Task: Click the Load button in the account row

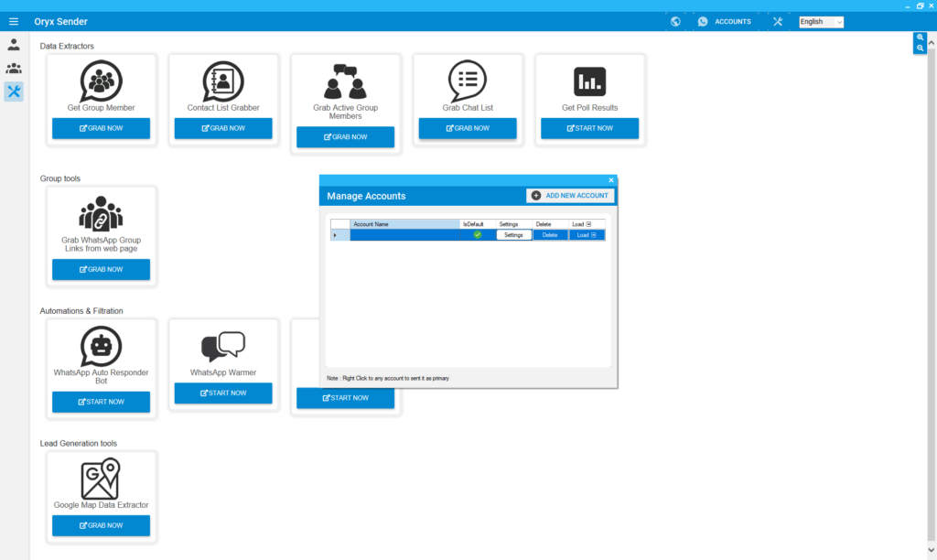Action: point(587,235)
